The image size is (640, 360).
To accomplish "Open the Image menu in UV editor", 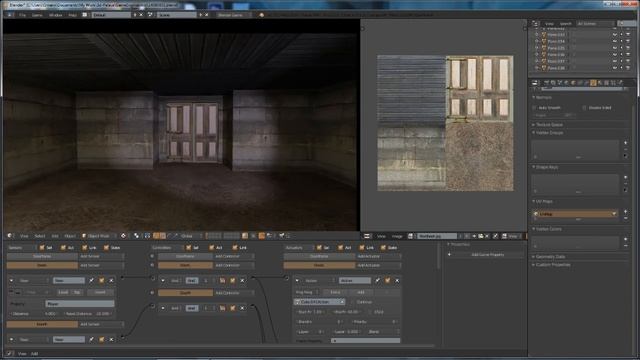I will click(397, 236).
